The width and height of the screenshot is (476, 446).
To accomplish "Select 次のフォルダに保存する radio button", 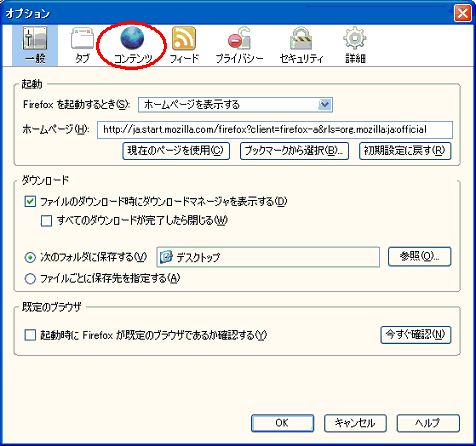I will pyautogui.click(x=30, y=258).
